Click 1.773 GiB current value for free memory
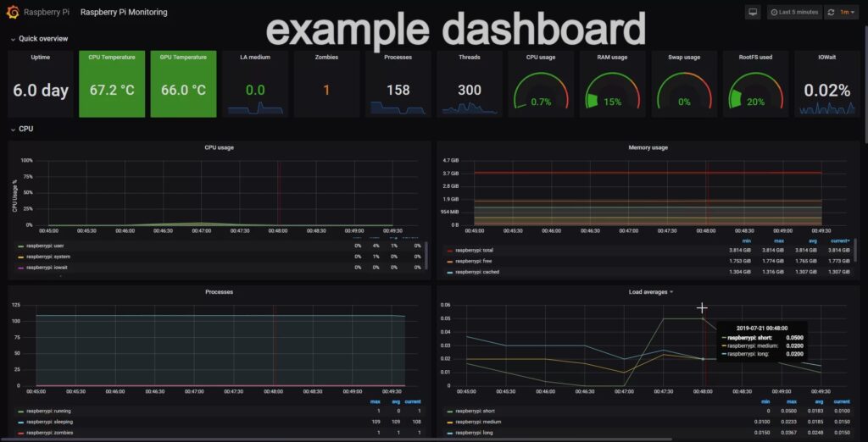The height and width of the screenshot is (442, 868). click(x=838, y=261)
